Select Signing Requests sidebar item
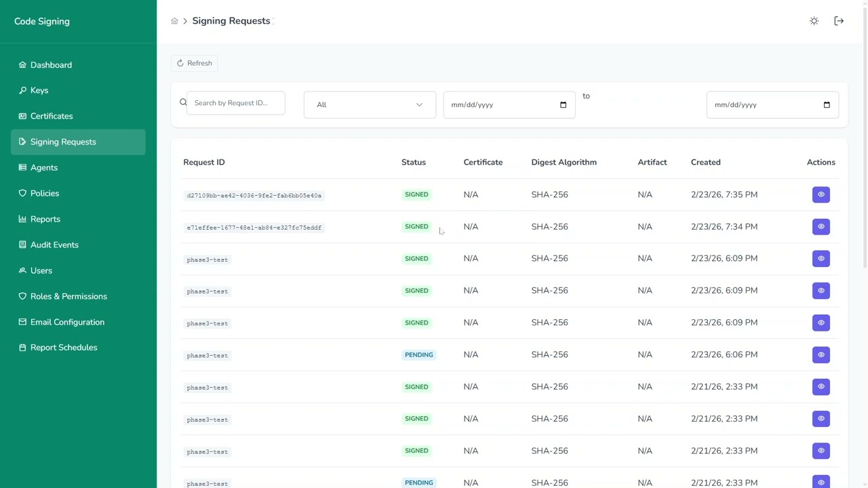Image resolution: width=868 pixels, height=488 pixels. pos(78,142)
